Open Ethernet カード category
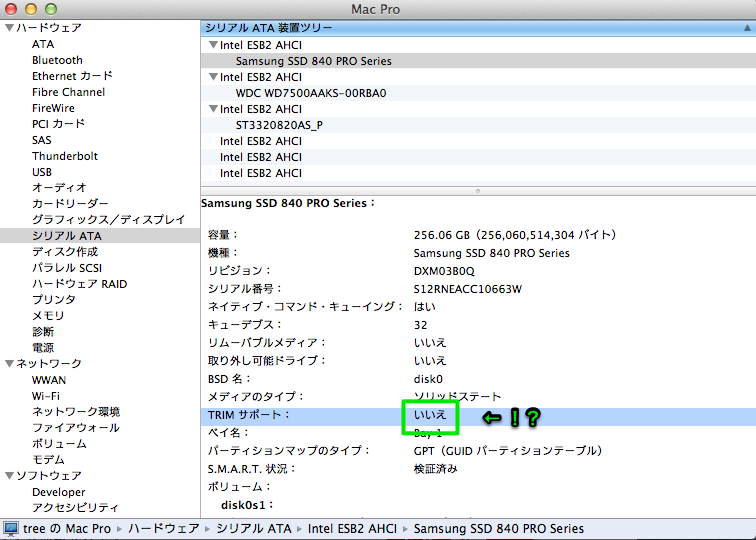756x540 pixels. 72,76
